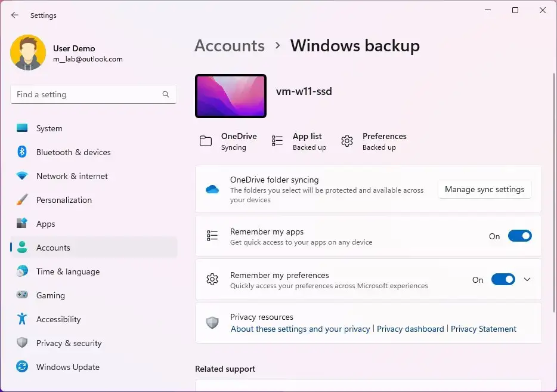The image size is (557, 392).
Task: Click the OneDrive cloud icon
Action: click(x=212, y=189)
